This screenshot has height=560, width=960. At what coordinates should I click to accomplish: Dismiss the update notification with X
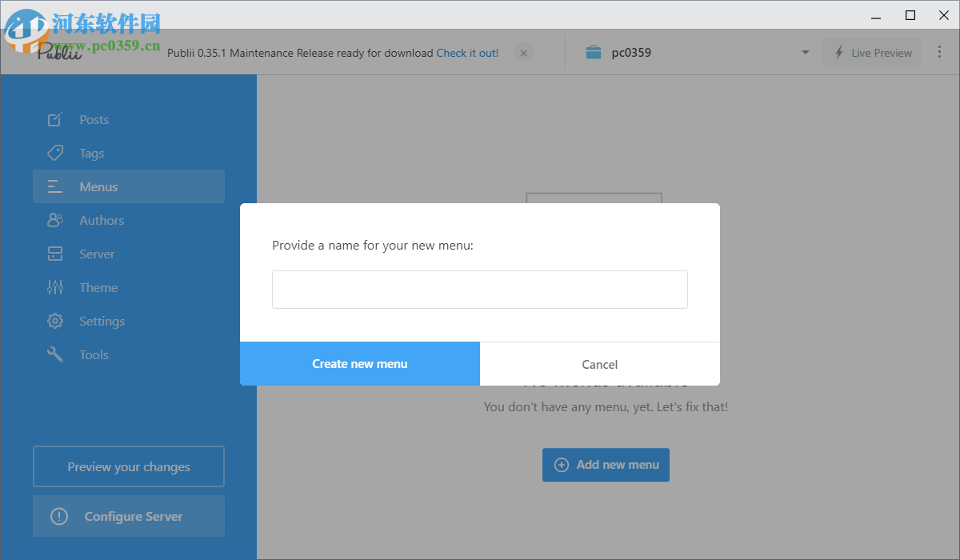523,53
